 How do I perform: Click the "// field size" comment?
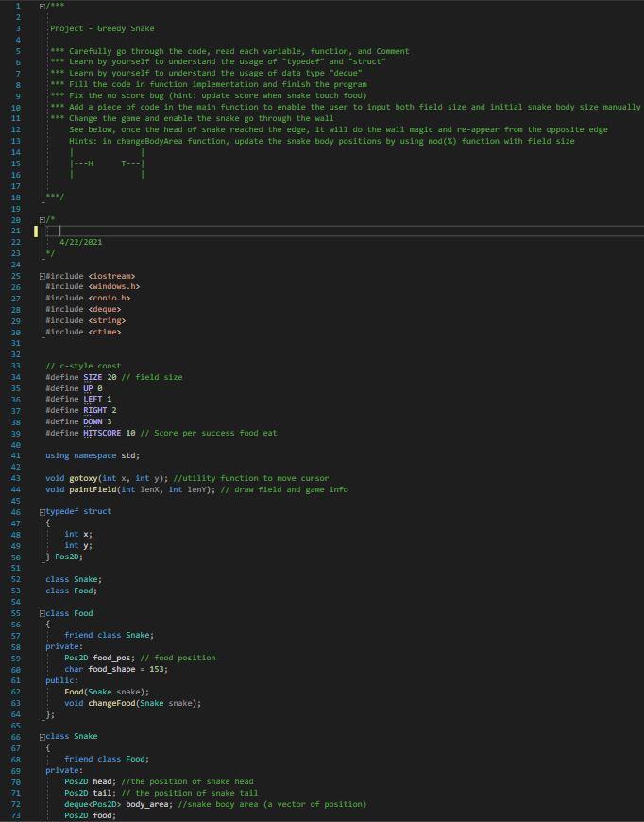[152, 377]
